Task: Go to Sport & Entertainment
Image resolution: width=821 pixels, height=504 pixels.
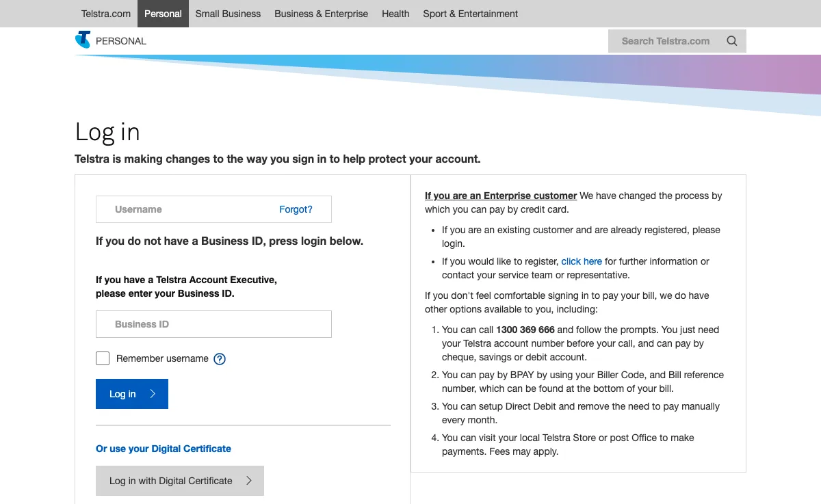Action: (470, 14)
